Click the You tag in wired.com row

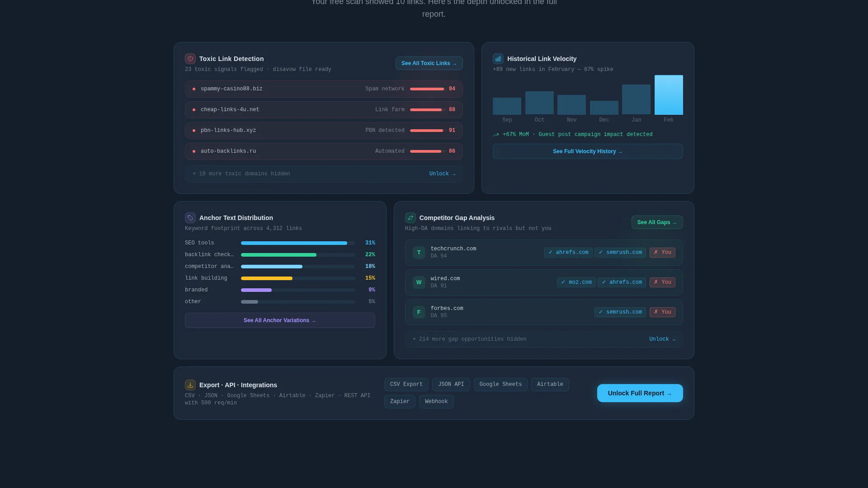click(662, 282)
